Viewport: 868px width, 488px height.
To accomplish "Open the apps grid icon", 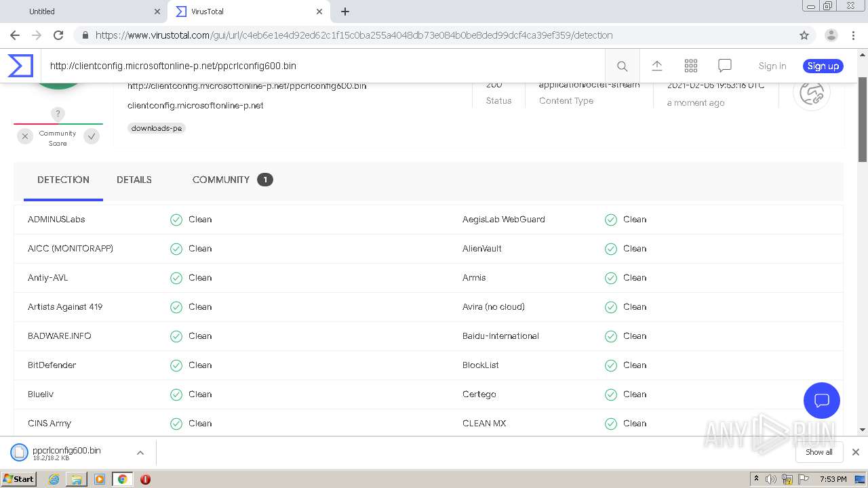I will [x=690, y=66].
